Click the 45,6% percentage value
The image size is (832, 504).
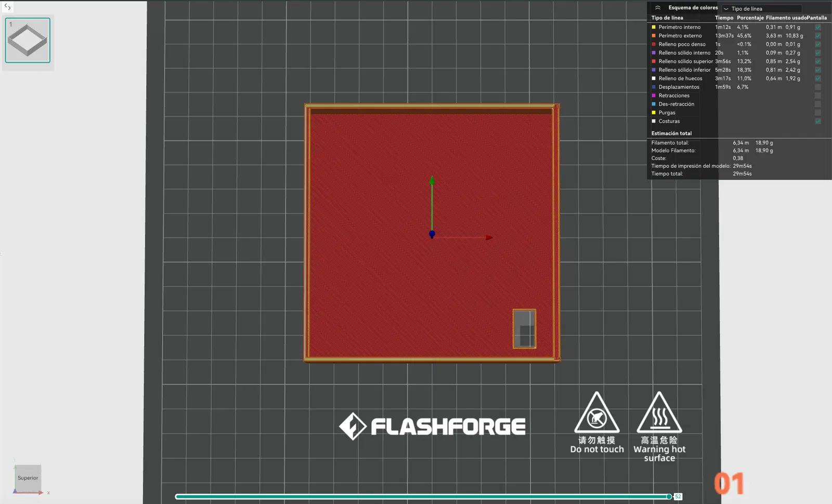click(x=744, y=36)
